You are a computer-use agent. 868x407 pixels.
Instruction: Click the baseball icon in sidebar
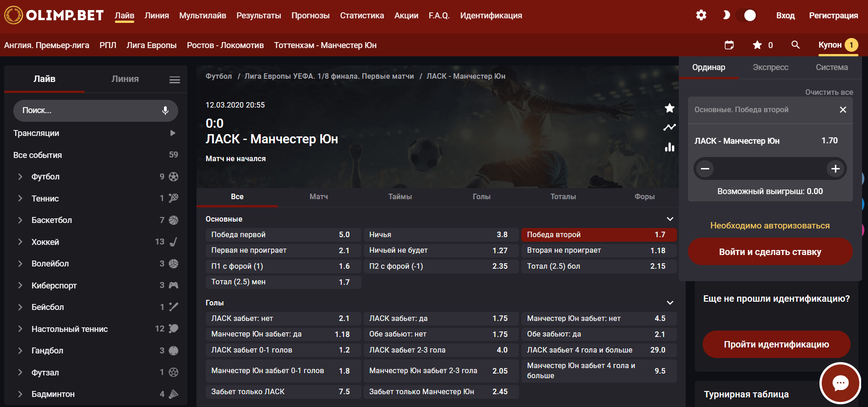174,307
